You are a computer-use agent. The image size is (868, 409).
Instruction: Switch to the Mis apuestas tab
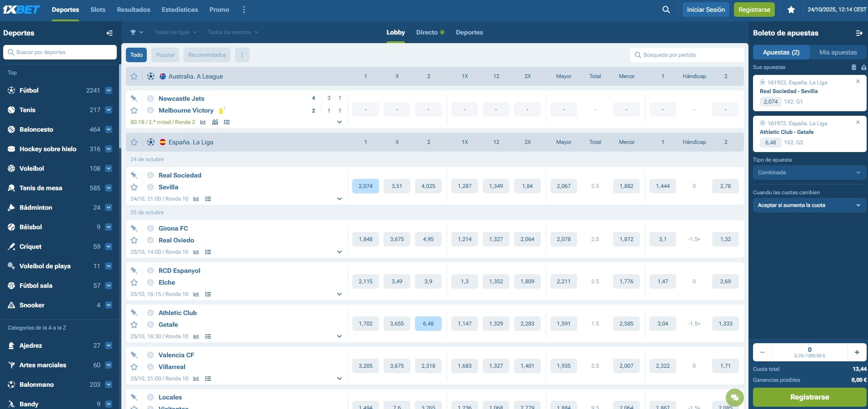click(838, 52)
